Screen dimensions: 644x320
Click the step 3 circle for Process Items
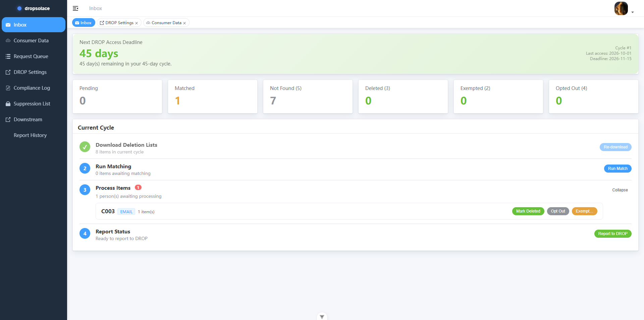[85, 190]
